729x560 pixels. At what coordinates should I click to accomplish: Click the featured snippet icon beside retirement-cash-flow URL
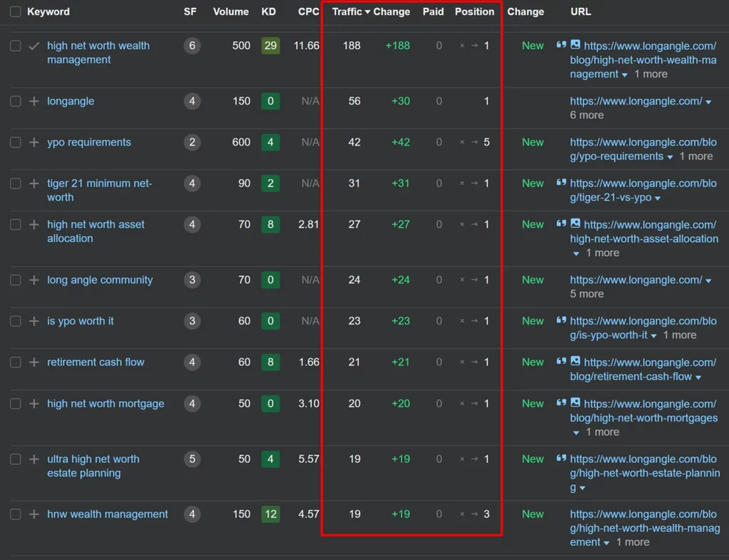[561, 361]
